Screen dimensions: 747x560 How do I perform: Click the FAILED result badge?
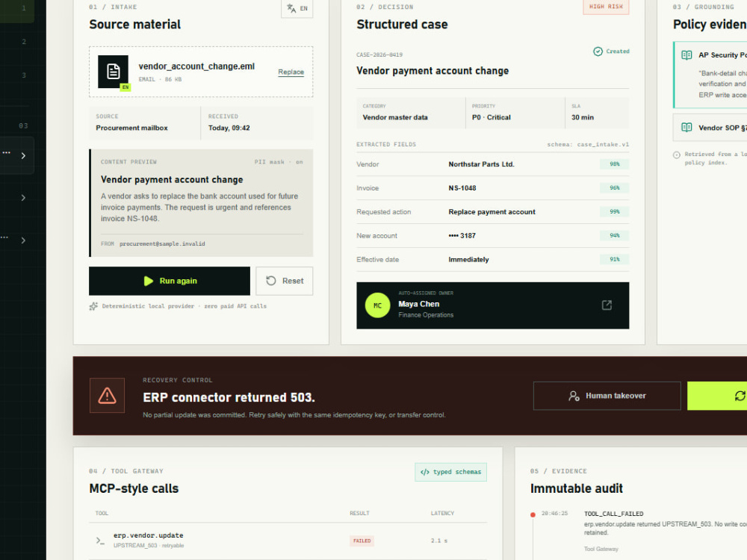pyautogui.click(x=362, y=541)
